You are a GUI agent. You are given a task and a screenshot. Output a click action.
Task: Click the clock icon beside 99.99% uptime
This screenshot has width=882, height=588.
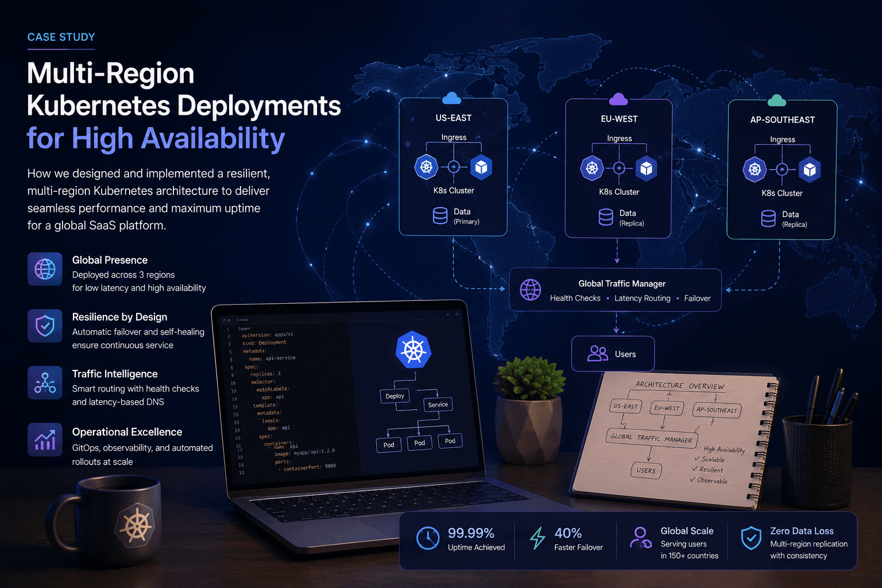pos(428,538)
